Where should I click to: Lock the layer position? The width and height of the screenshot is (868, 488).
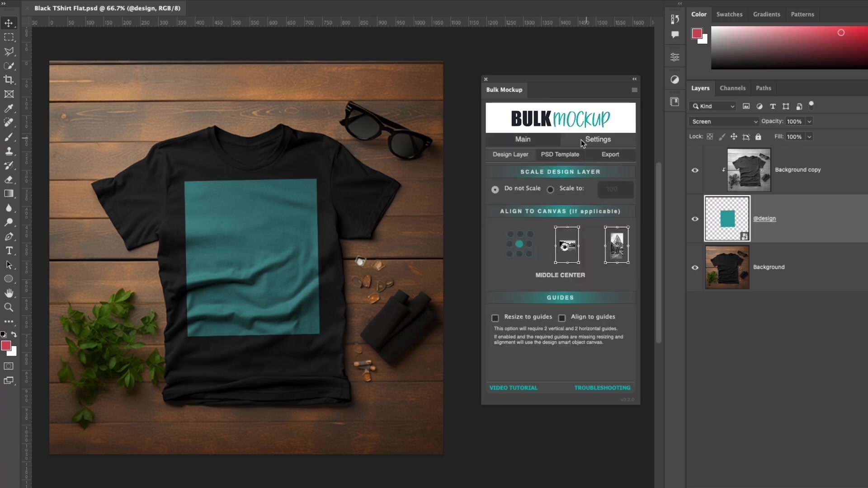pyautogui.click(x=734, y=136)
